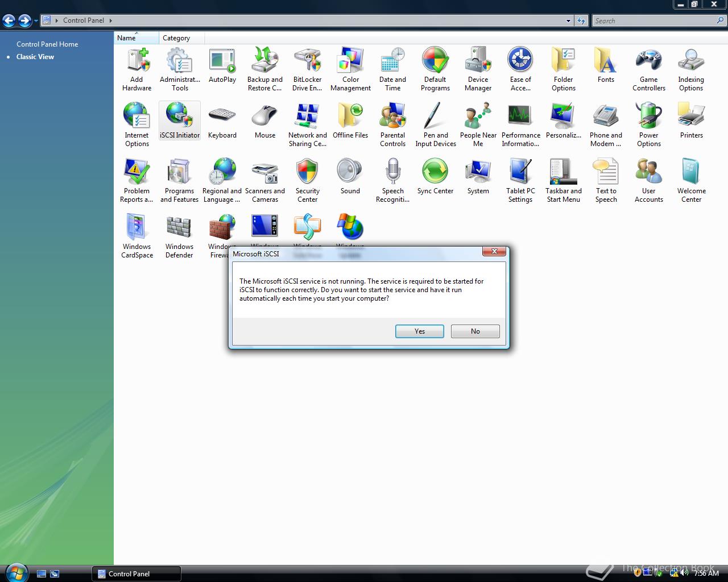
Task: Open Windows CardSpace icon
Action: pyautogui.click(x=136, y=236)
